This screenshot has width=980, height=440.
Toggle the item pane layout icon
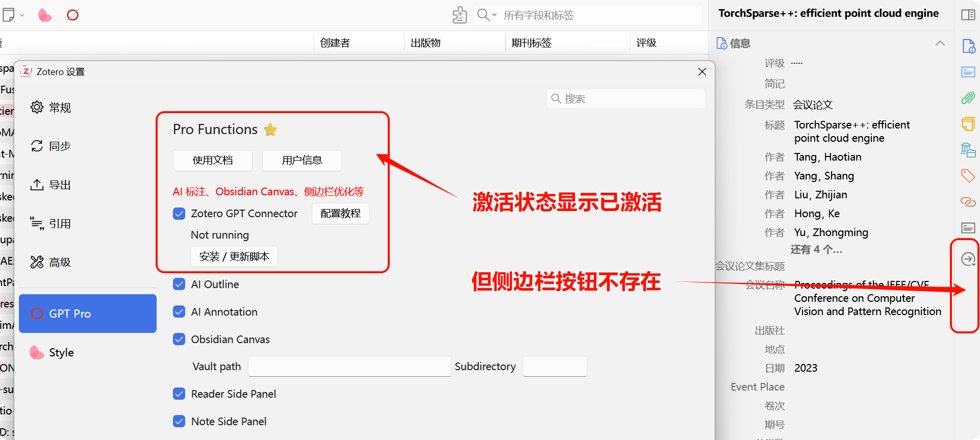(x=968, y=15)
